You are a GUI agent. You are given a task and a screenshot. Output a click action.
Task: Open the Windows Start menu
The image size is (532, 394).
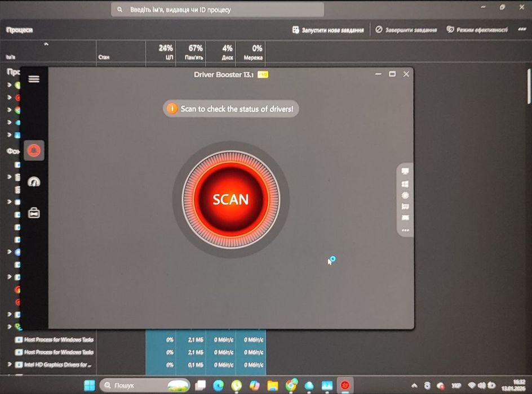tap(90, 385)
